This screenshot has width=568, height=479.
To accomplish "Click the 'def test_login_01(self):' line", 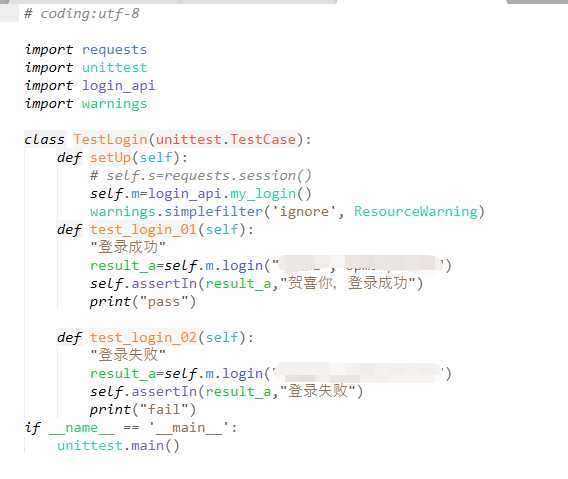I will (x=155, y=230).
